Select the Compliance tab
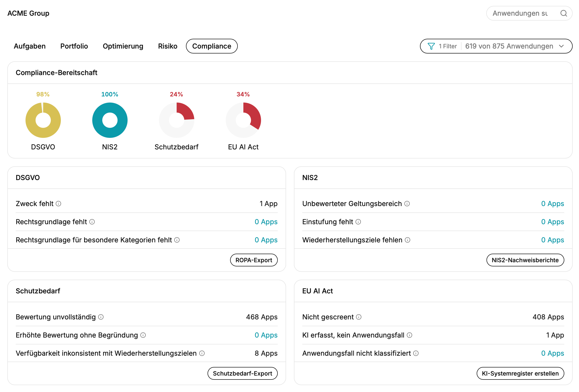The width and height of the screenshot is (579, 392). click(211, 46)
